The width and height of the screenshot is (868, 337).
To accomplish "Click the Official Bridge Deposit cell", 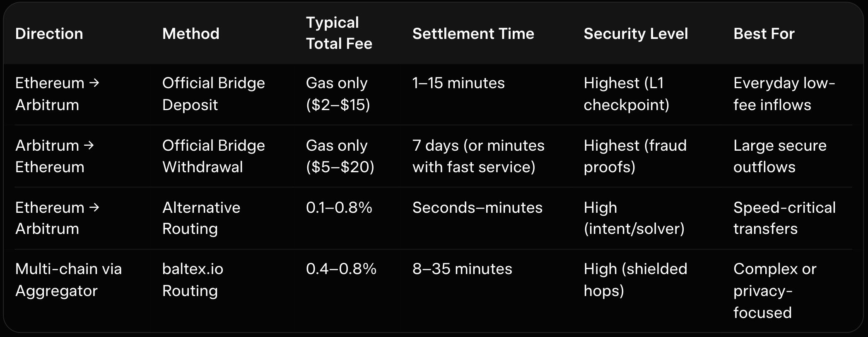I will (213, 94).
